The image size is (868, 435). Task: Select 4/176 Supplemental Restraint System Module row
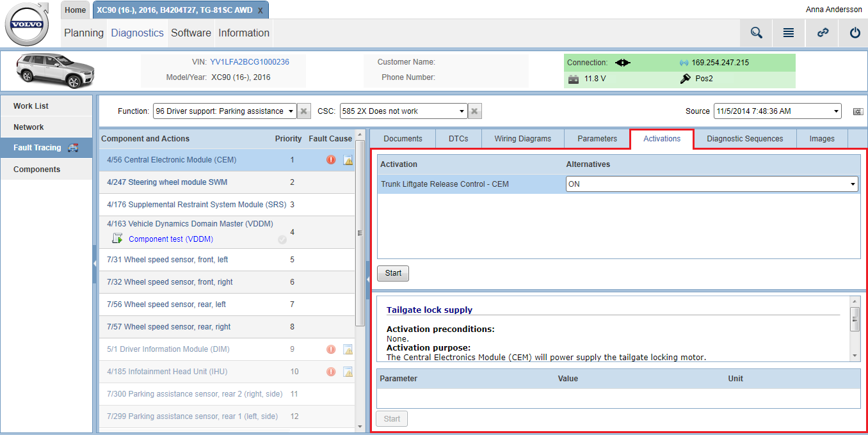[227, 205]
